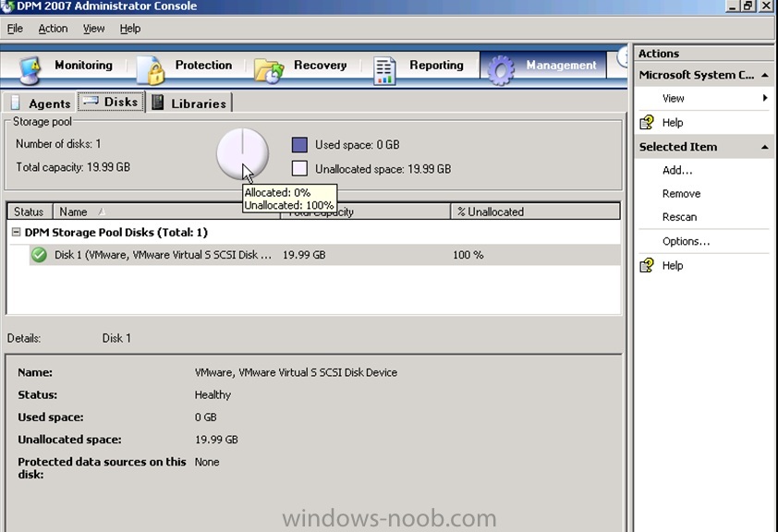Screen dimensions: 778x532
Task: Click the Management gear icon
Action: 501,70
